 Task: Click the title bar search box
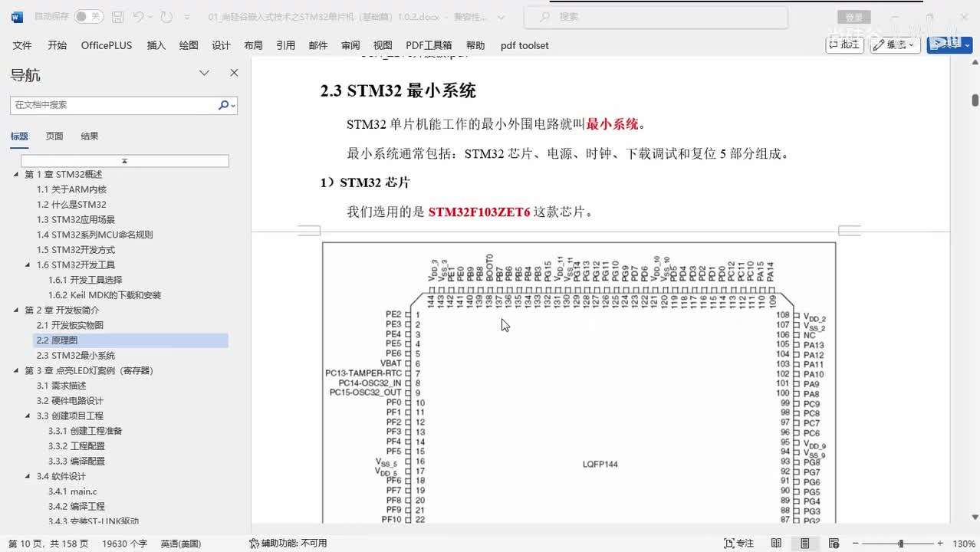point(656,16)
